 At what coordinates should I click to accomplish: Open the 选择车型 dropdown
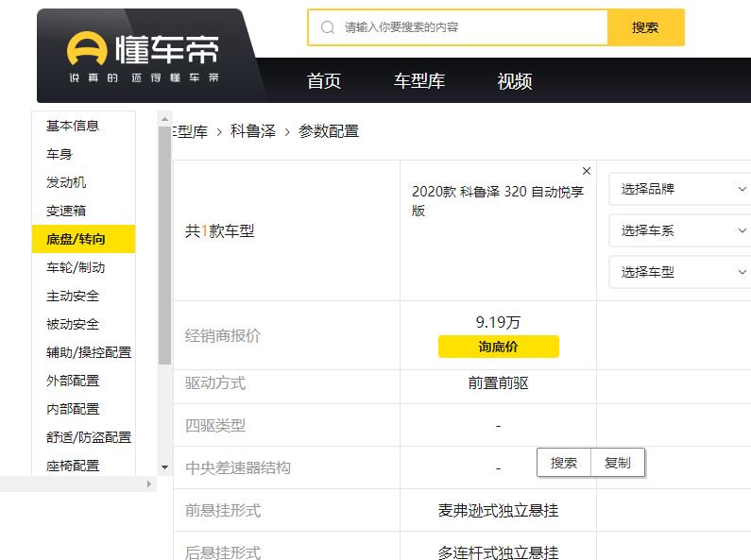tap(680, 272)
